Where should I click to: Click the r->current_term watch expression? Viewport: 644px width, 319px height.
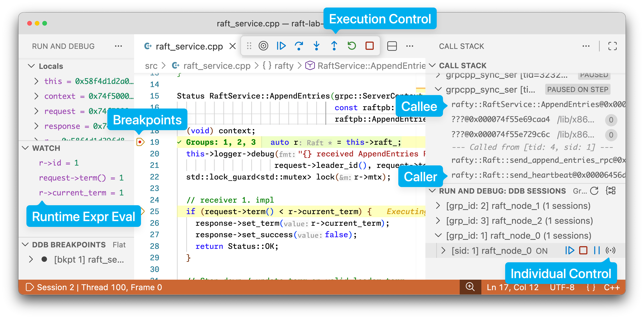pos(81,193)
